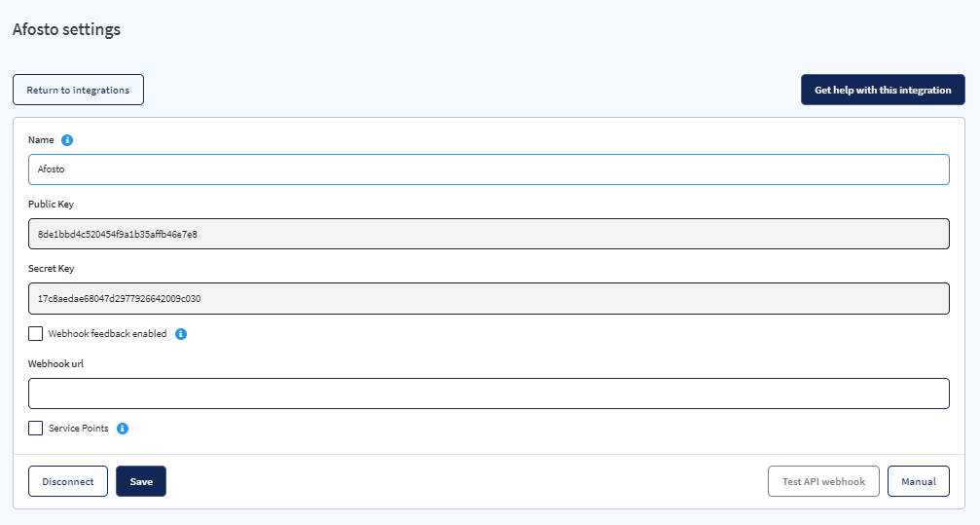The height and width of the screenshot is (525, 980).
Task: Open info tooltip for Webhook feedback enabled
Action: (181, 334)
